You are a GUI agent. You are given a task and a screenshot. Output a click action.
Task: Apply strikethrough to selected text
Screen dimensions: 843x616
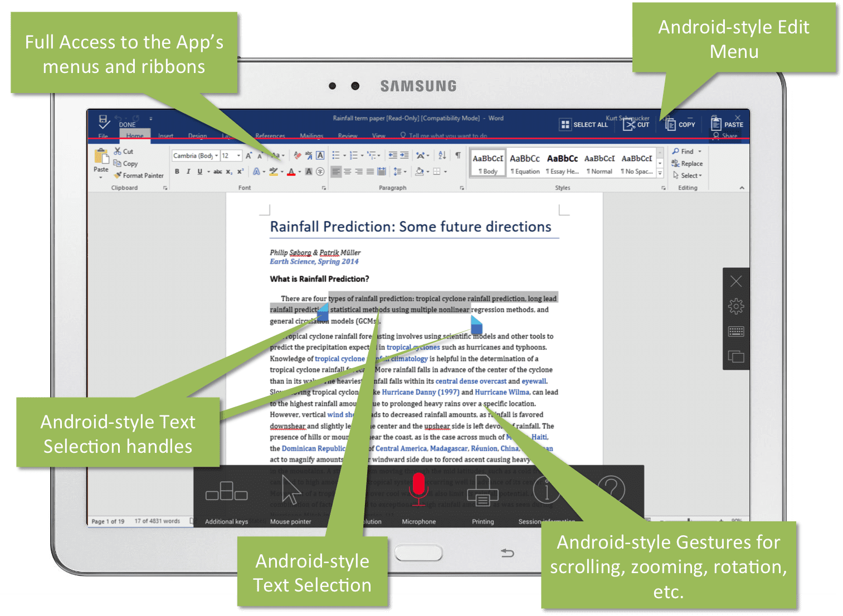217,172
